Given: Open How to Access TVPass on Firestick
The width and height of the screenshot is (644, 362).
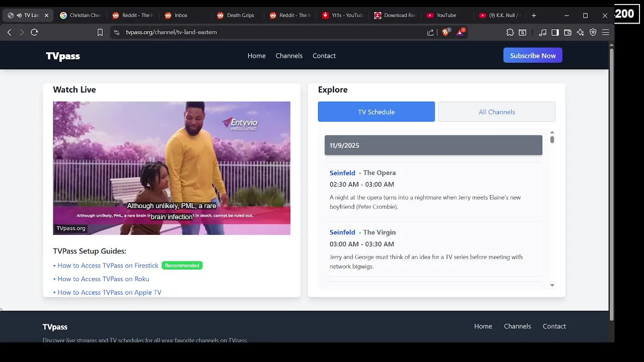Looking at the screenshot, I should point(108,265).
